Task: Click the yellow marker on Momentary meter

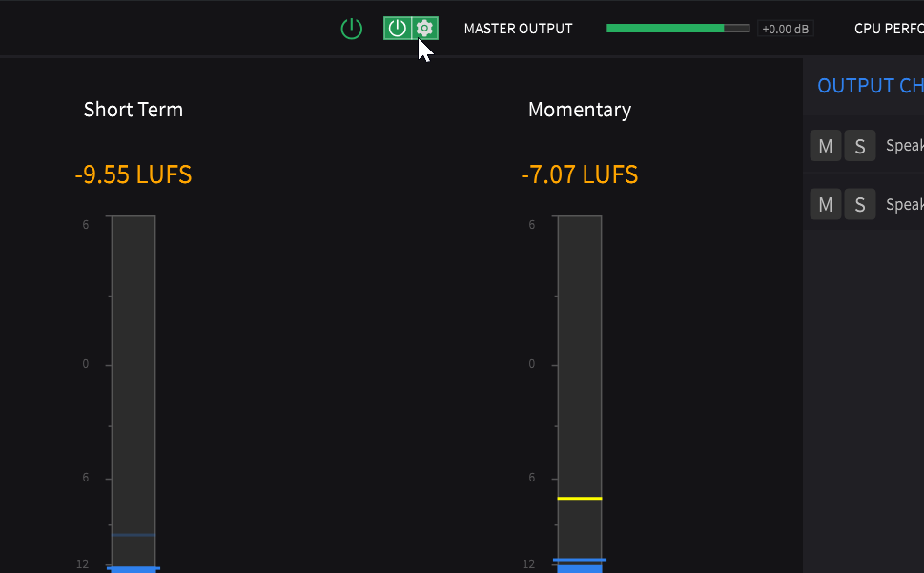Action: pos(579,499)
